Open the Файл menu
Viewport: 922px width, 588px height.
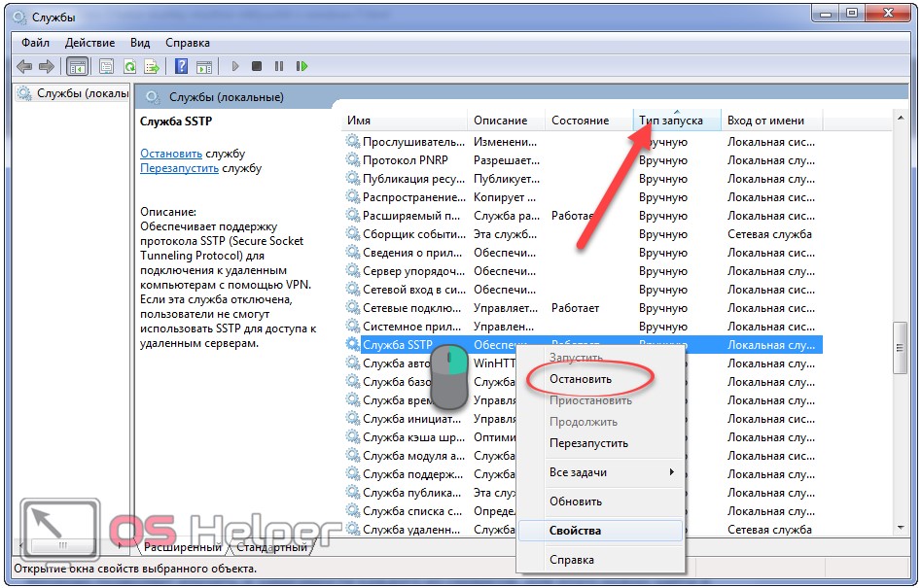click(35, 43)
